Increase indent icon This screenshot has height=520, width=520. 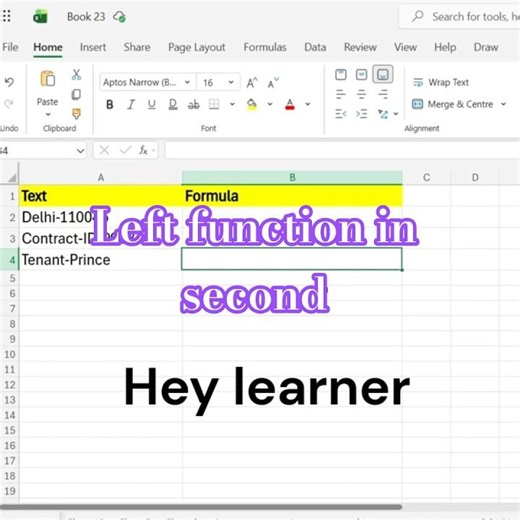[x=362, y=114]
